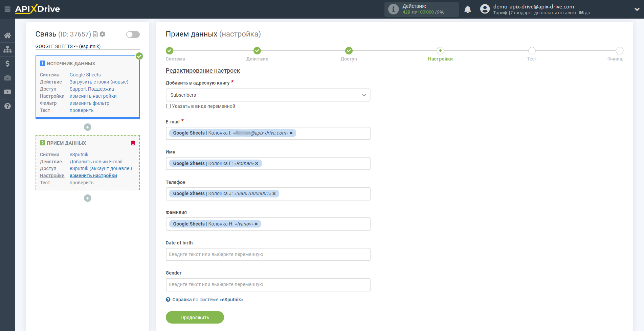Open Добавить новый E-mail action link
The width and height of the screenshot is (644, 331).
(x=96, y=162)
